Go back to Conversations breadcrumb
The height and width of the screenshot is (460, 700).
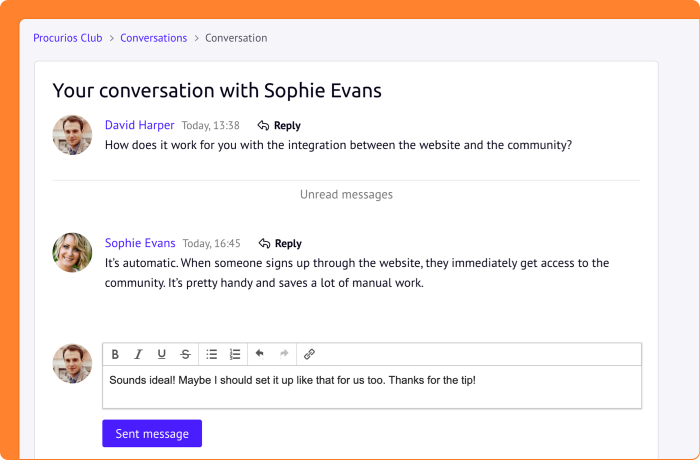pos(154,38)
